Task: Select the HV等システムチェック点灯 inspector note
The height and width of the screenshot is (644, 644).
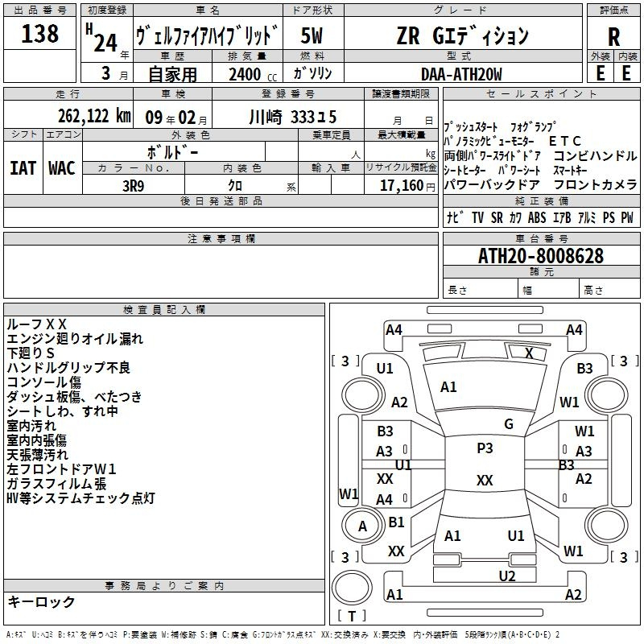Action: click(x=80, y=498)
